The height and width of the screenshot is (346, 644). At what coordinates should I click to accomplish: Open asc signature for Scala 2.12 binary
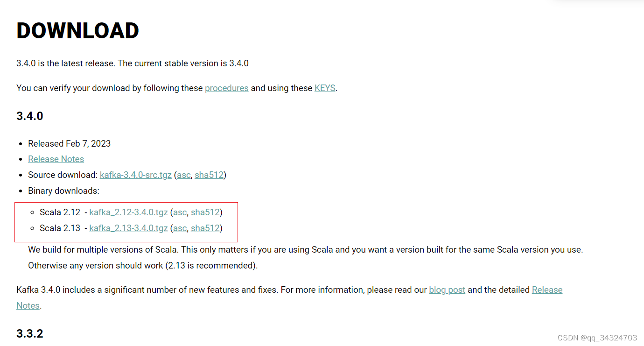coord(180,212)
